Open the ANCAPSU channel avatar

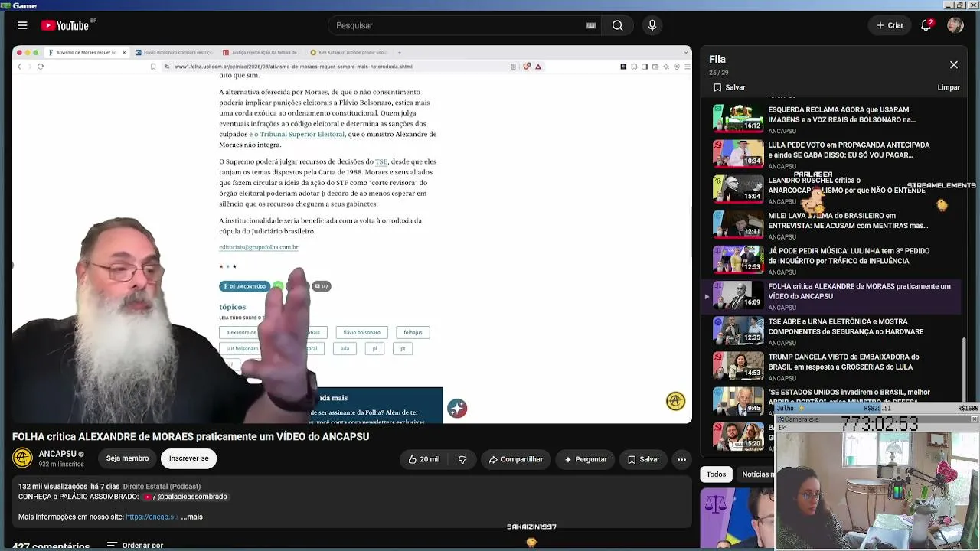(22, 458)
